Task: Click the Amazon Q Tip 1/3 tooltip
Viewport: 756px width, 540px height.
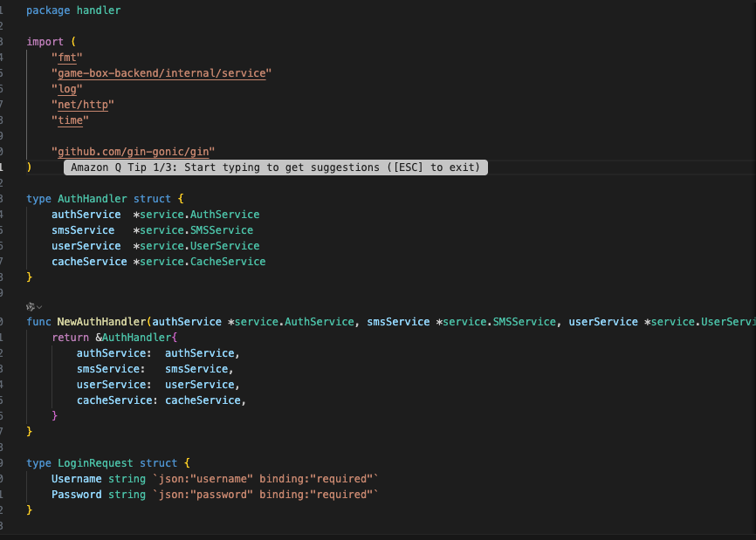Action: [x=276, y=167]
